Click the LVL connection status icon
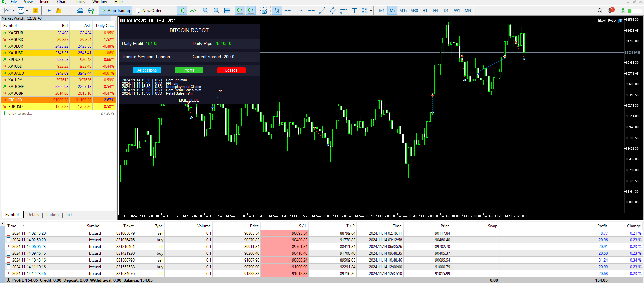 [x=623, y=11]
